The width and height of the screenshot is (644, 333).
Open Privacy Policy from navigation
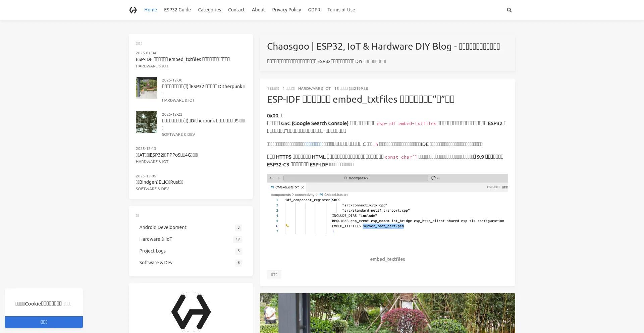pos(286,10)
